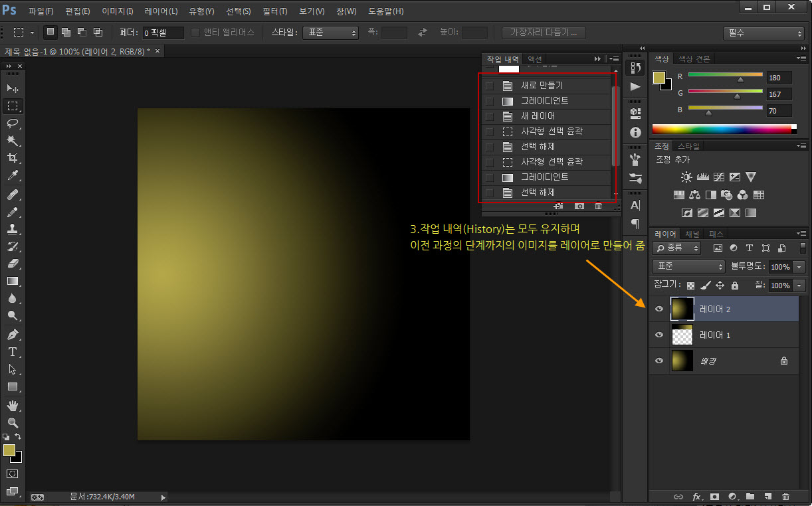Click the 가장자리 다듬기 button

[544, 33]
